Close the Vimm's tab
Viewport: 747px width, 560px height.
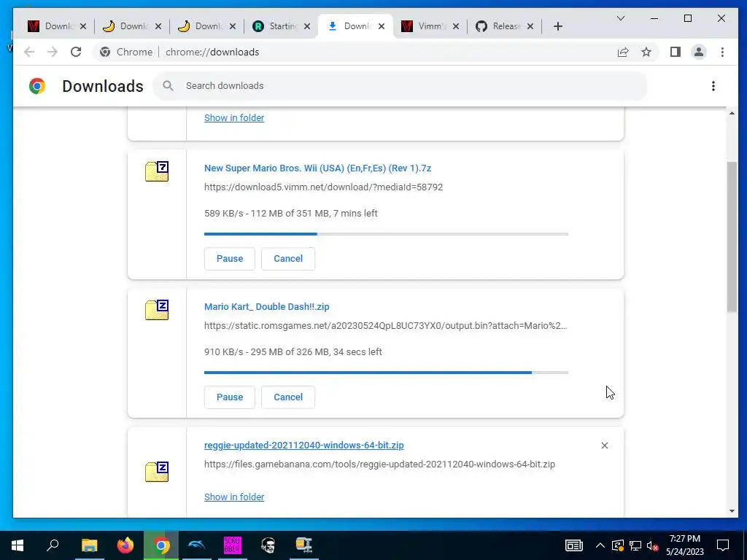coord(456,26)
